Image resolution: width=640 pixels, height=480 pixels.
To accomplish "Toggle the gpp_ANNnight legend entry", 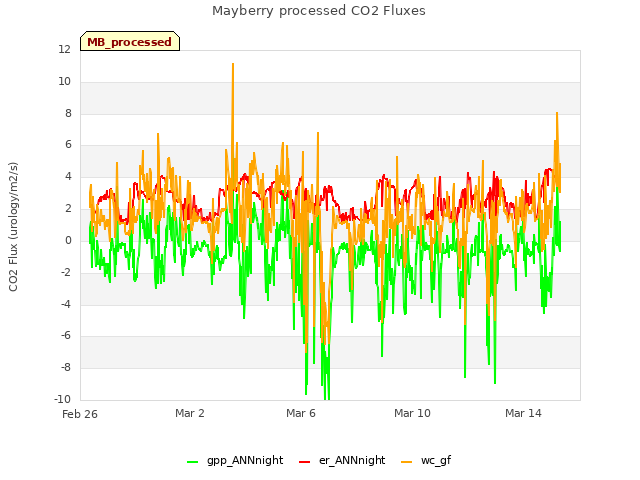I will click(x=235, y=460).
